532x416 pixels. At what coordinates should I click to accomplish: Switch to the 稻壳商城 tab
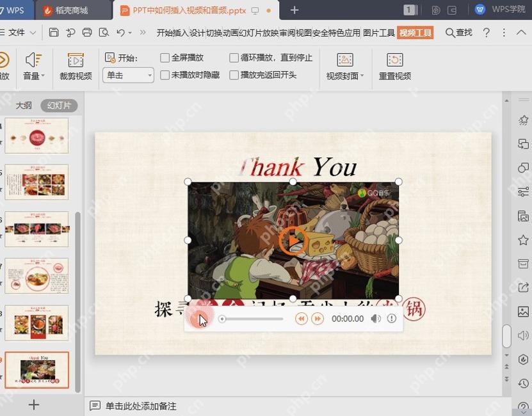72,10
